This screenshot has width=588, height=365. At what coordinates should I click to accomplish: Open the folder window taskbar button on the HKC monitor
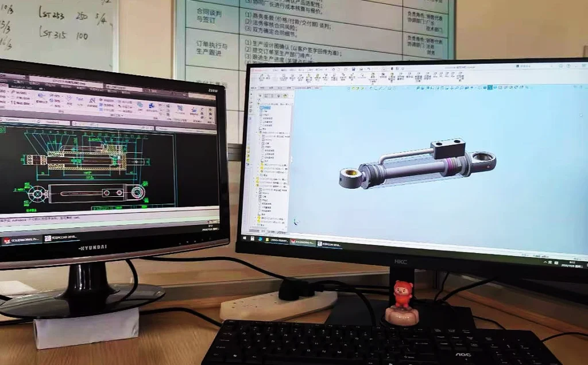click(277, 240)
